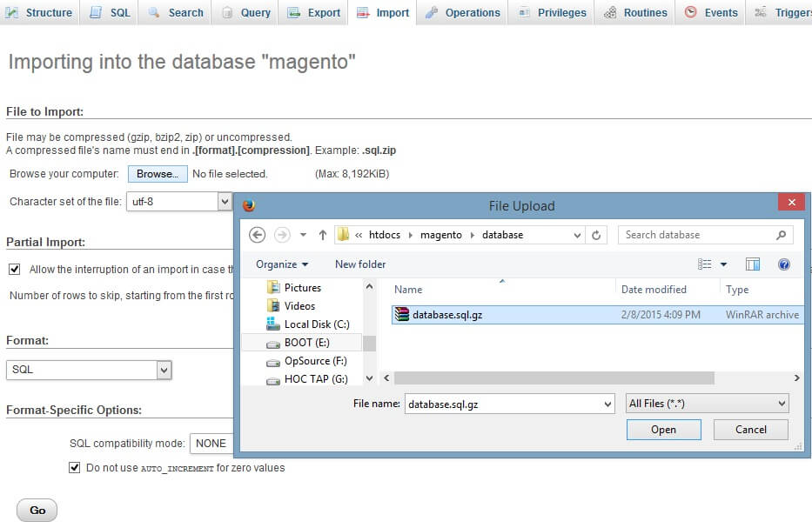The height and width of the screenshot is (528, 812).
Task: Select the database.sql.gz file
Action: click(x=446, y=315)
